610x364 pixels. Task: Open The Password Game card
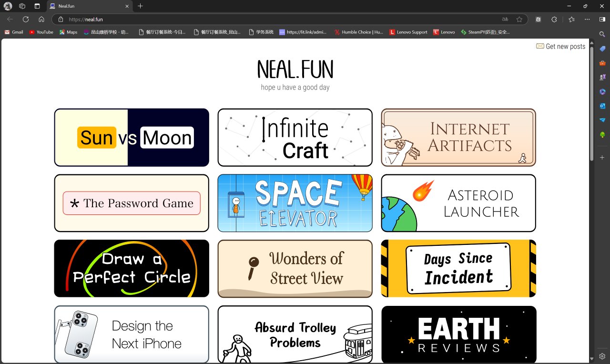click(132, 203)
